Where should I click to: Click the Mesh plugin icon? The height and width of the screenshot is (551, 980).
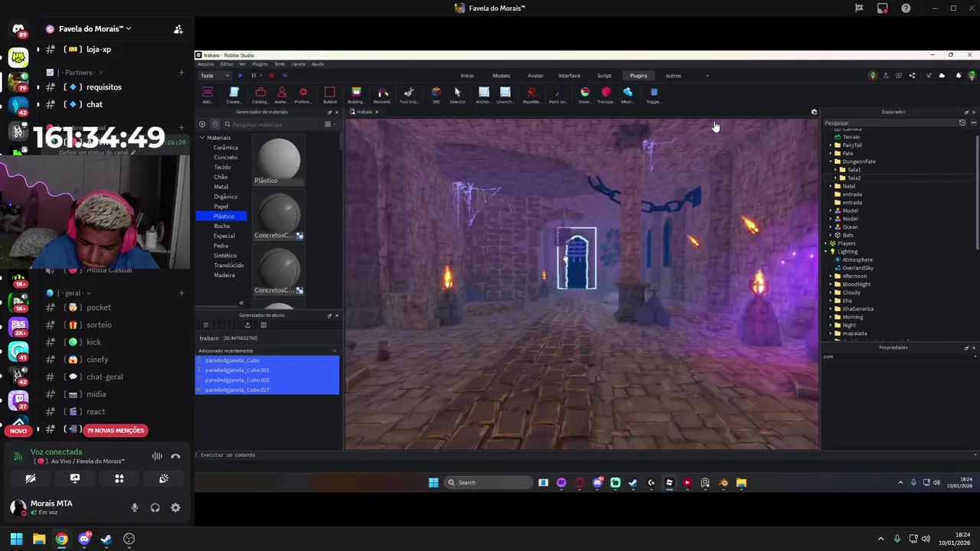click(x=628, y=92)
